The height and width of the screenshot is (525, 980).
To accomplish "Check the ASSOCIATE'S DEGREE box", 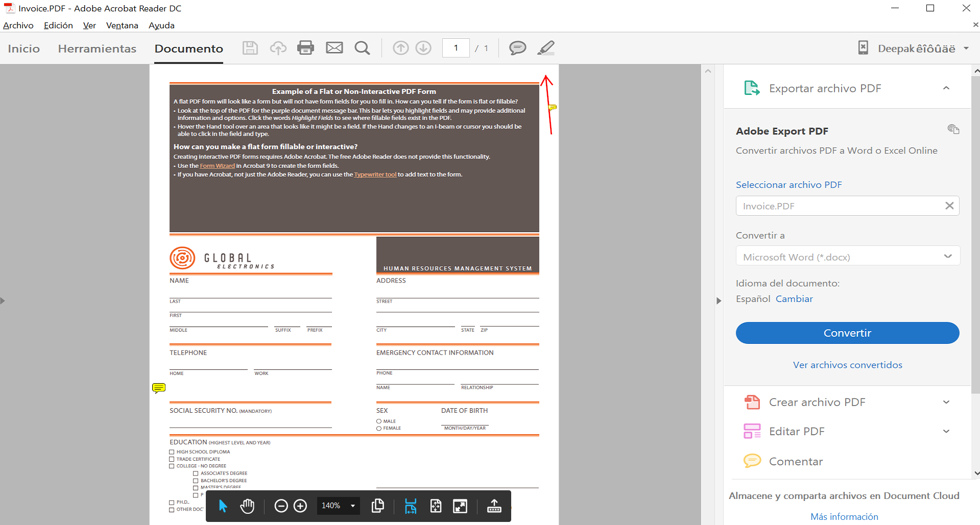I will tap(196, 473).
